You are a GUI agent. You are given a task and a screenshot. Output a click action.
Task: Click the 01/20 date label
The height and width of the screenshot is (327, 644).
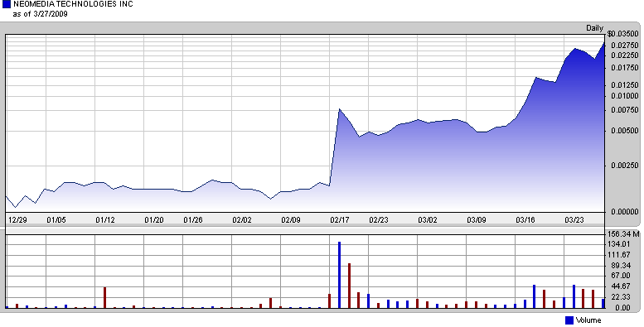coord(154,220)
